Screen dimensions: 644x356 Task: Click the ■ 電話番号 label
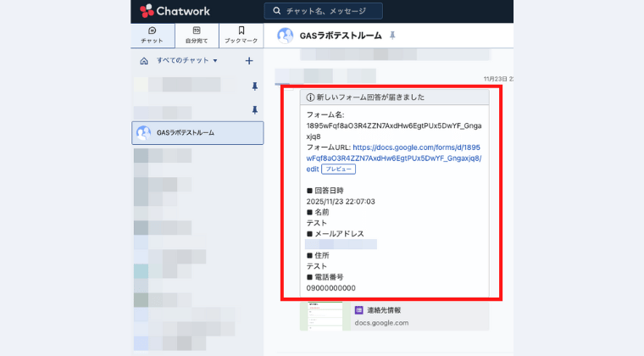(325, 277)
